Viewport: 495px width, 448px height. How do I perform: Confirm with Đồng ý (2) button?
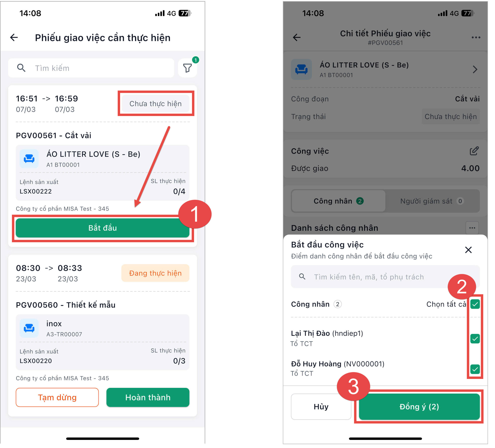[419, 407]
